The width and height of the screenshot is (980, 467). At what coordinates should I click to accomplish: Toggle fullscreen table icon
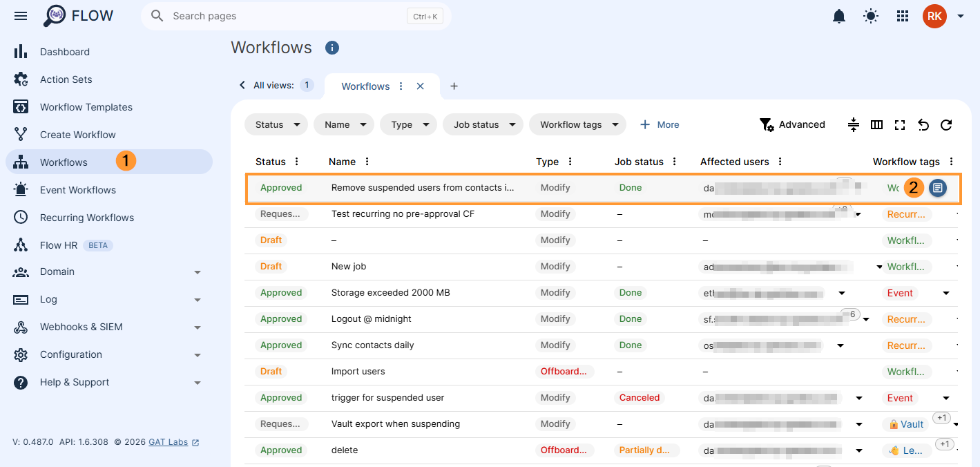point(900,125)
